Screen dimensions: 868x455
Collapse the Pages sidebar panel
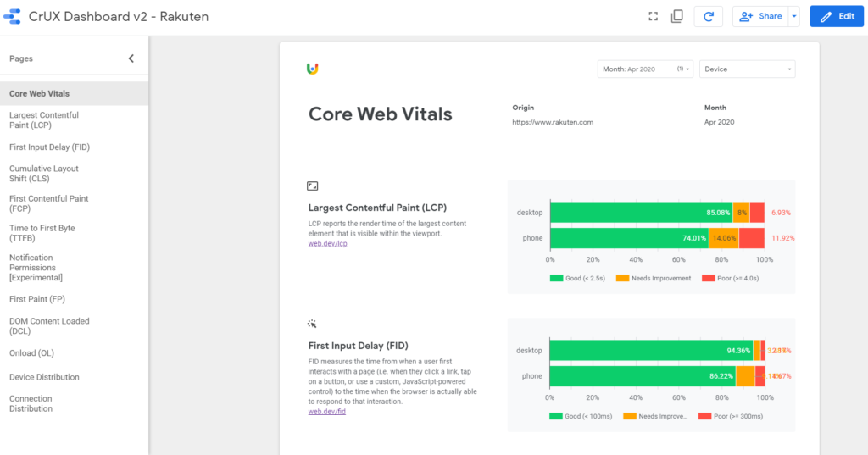pos(131,58)
